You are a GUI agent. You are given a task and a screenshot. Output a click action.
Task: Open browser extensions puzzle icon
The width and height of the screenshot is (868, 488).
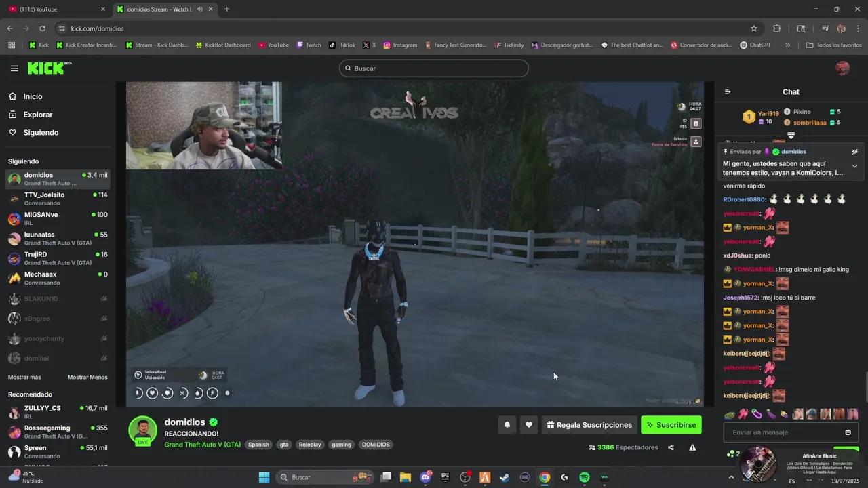pyautogui.click(x=777, y=28)
